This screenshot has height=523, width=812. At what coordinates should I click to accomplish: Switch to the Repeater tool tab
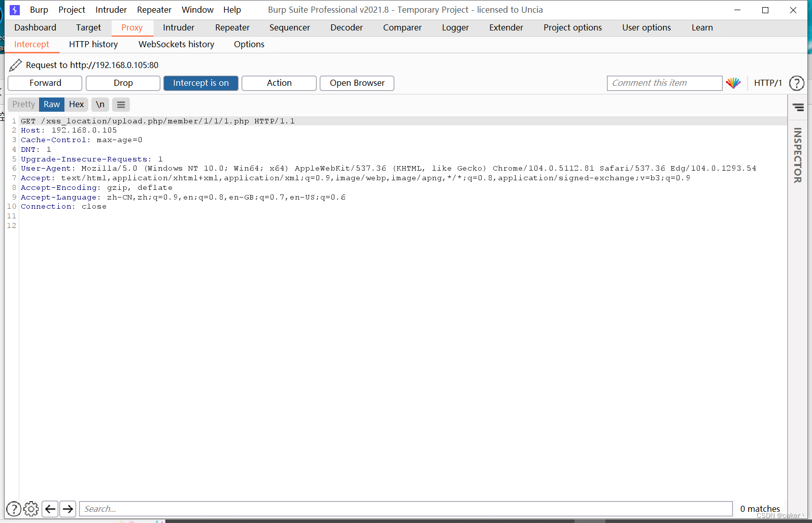pos(232,28)
